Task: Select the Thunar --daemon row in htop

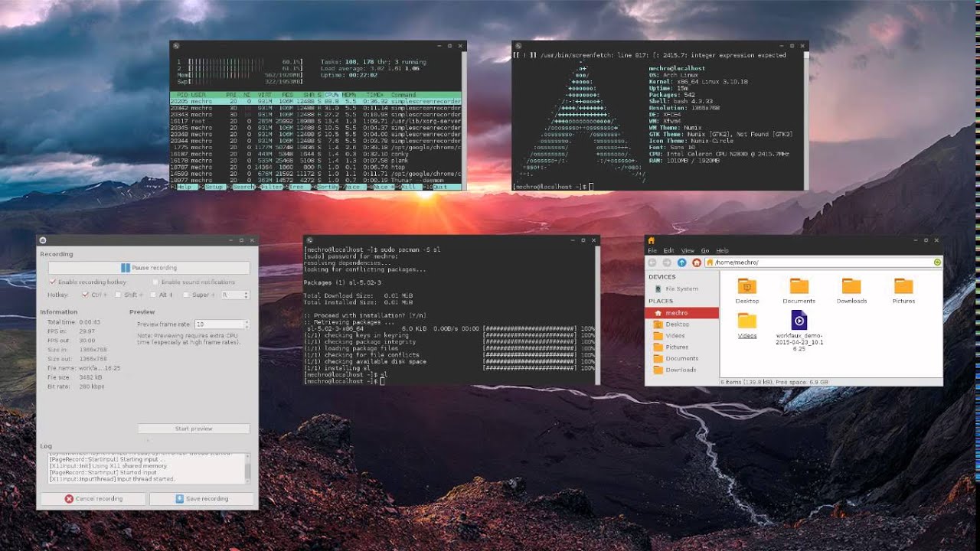Action: pyautogui.click(x=316, y=181)
